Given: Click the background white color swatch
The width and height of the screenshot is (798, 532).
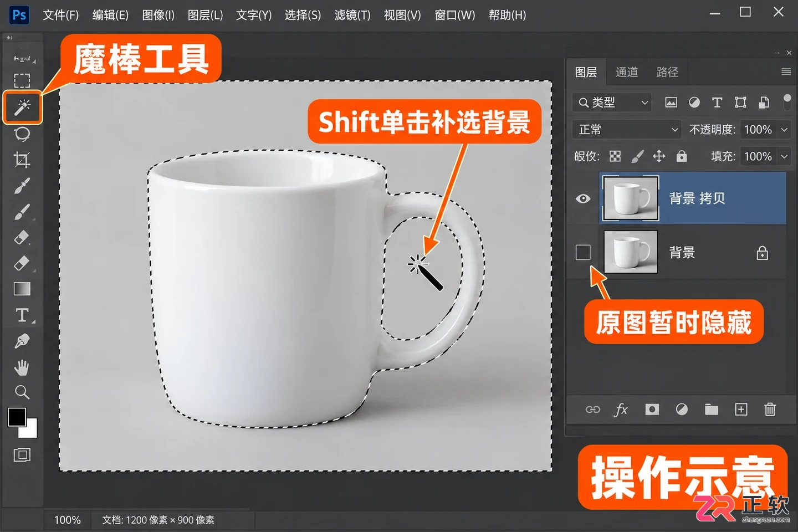Looking at the screenshot, I should [x=30, y=429].
